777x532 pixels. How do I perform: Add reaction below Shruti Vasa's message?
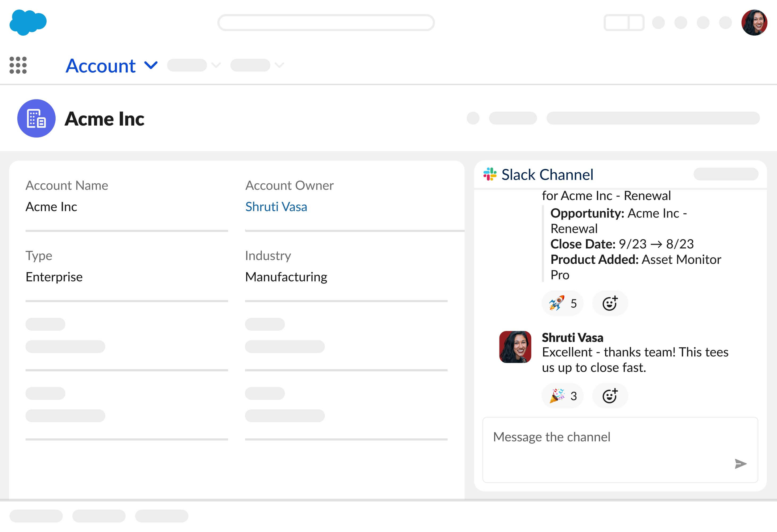pos(610,396)
